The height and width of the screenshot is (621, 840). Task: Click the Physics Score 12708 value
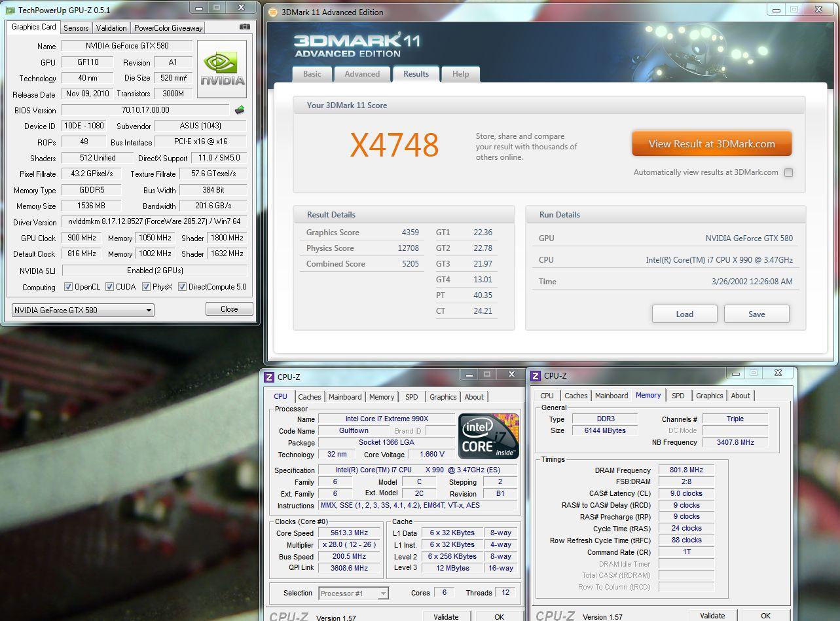[408, 248]
